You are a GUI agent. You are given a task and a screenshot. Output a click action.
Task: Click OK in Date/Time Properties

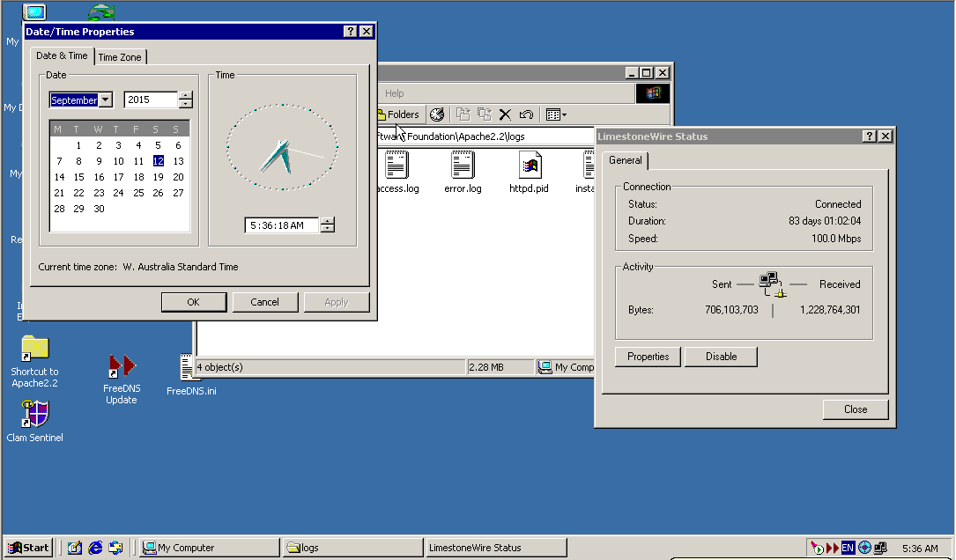(x=193, y=302)
